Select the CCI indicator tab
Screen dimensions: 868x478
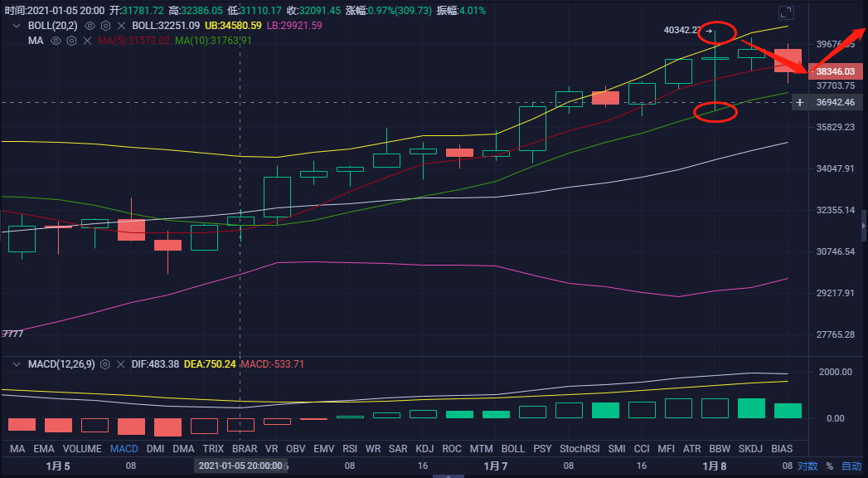[642, 449]
